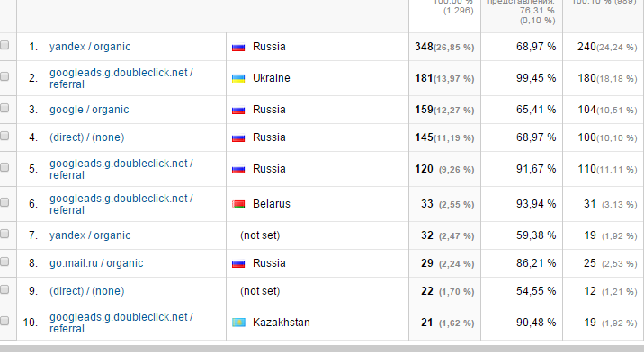Open the google / organic source link
This screenshot has width=644, height=363.
pyautogui.click(x=89, y=110)
